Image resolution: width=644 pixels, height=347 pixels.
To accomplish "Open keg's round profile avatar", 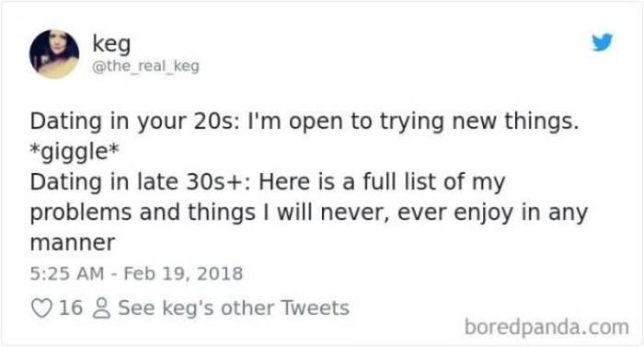I will point(54,54).
